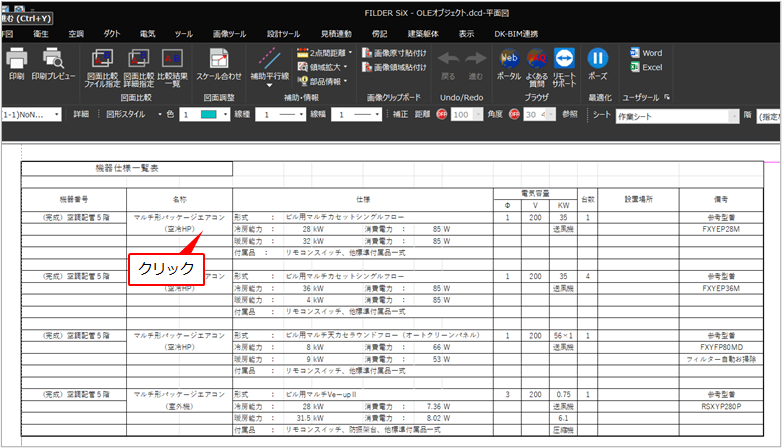Toggle the 角度 OFF switch
Viewport: 782px width, 448px height.
[516, 115]
